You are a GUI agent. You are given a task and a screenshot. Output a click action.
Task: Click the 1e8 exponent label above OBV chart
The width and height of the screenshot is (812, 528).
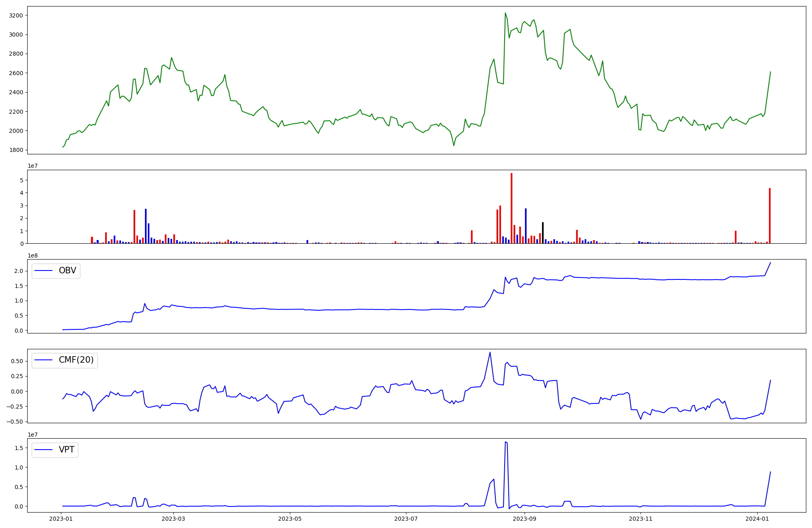tap(32, 255)
